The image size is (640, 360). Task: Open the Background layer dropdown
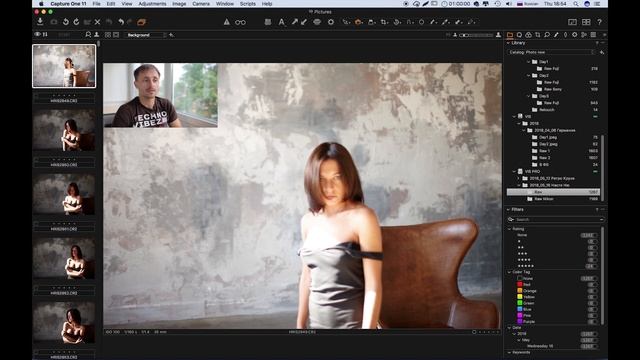[145, 35]
